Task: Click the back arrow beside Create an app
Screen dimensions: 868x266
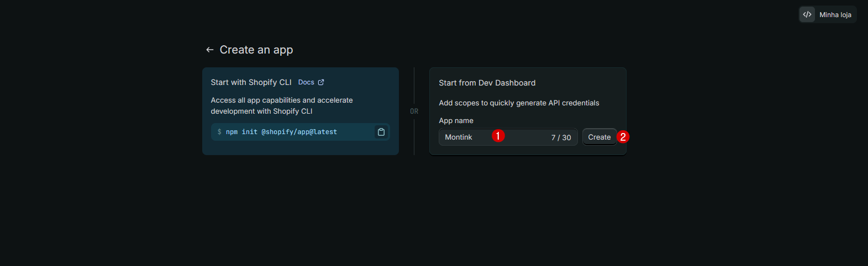Action: point(209,50)
